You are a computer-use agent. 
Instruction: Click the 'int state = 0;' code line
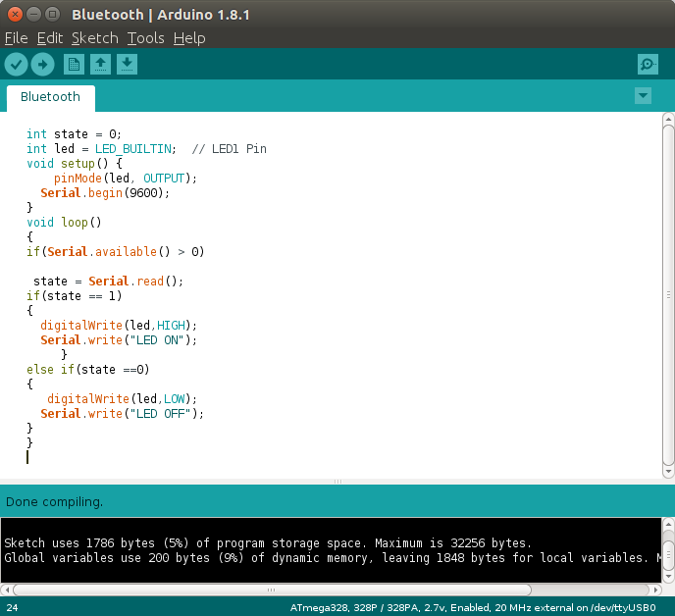[x=74, y=134]
